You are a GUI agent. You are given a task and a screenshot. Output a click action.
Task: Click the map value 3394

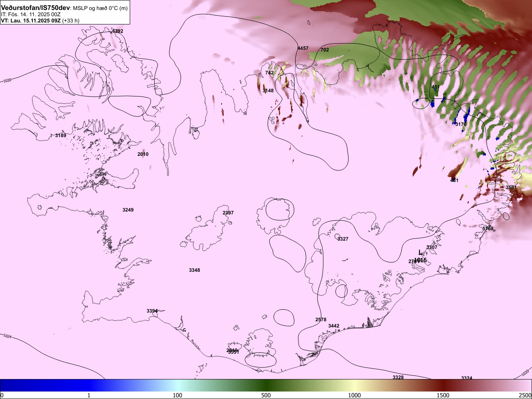[x=152, y=311]
